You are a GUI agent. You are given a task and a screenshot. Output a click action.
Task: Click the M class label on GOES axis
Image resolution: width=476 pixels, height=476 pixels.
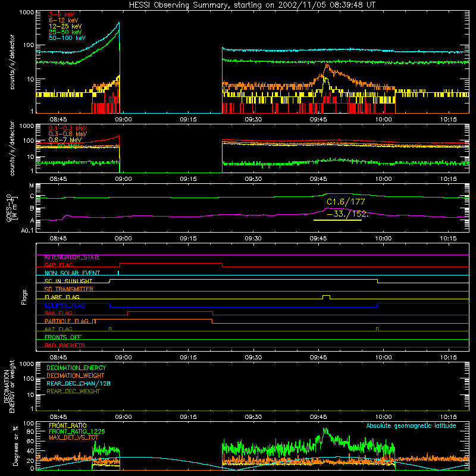32,186
